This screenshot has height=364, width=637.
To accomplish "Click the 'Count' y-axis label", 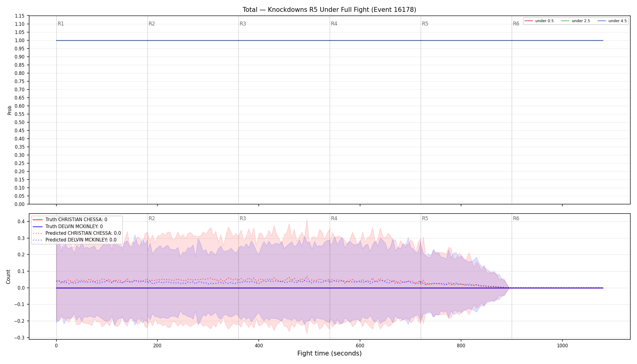I will click(8, 277).
